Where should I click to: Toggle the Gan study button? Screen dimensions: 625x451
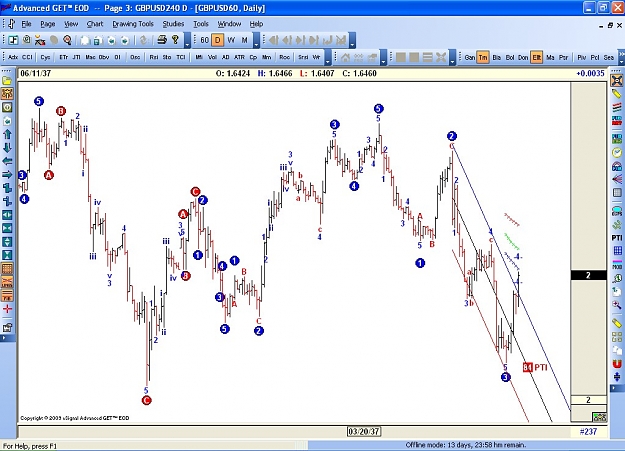470,57
